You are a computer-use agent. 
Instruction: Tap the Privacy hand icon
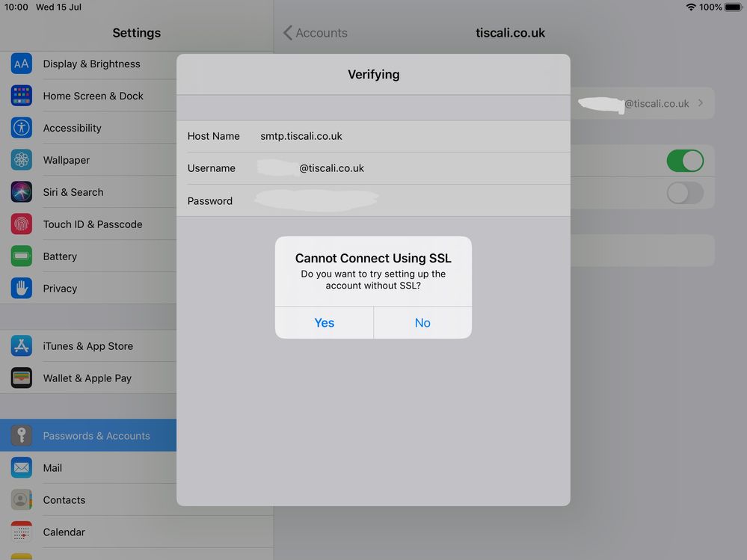[22, 289]
